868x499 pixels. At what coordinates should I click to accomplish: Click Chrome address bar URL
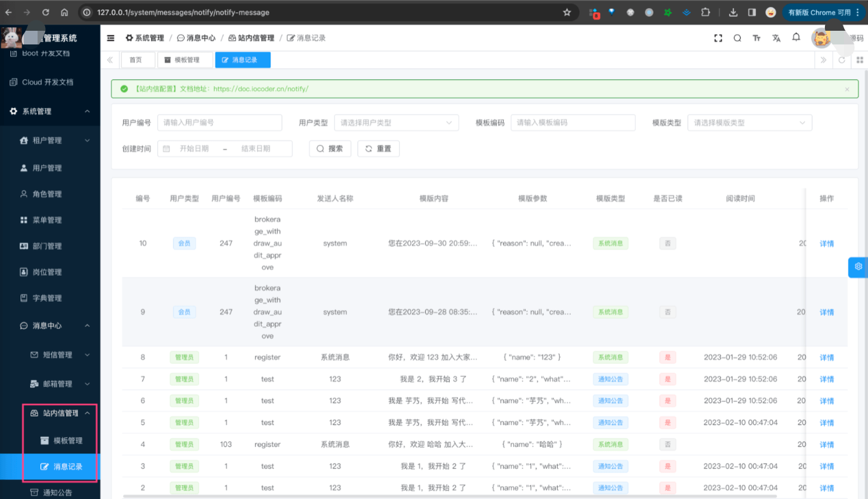[183, 12]
